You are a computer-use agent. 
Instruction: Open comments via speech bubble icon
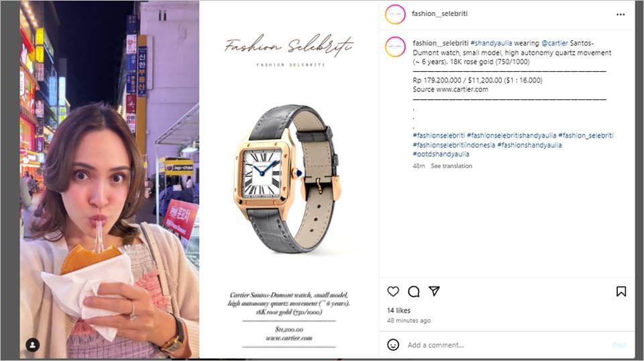point(414,292)
